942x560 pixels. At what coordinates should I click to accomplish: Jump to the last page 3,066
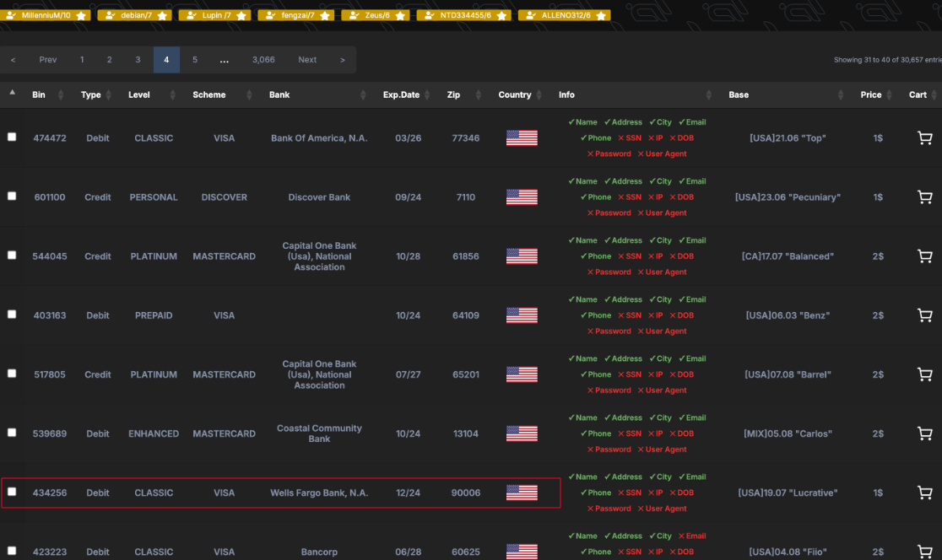click(x=263, y=59)
